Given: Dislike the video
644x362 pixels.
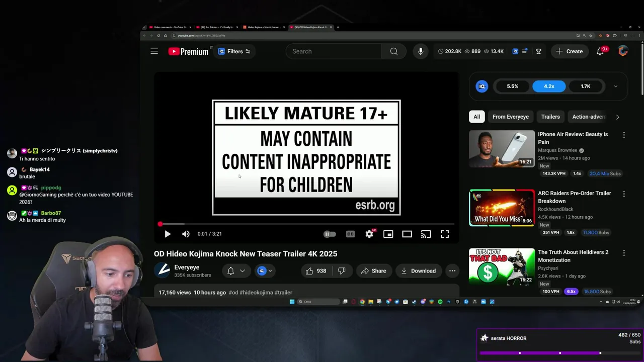Looking at the screenshot, I should (342, 271).
